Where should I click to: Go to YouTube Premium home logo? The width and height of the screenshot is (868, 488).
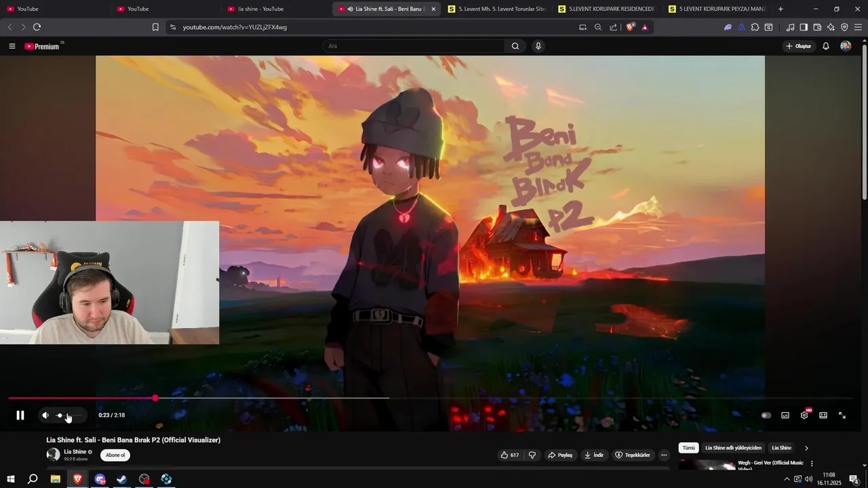coord(43,46)
